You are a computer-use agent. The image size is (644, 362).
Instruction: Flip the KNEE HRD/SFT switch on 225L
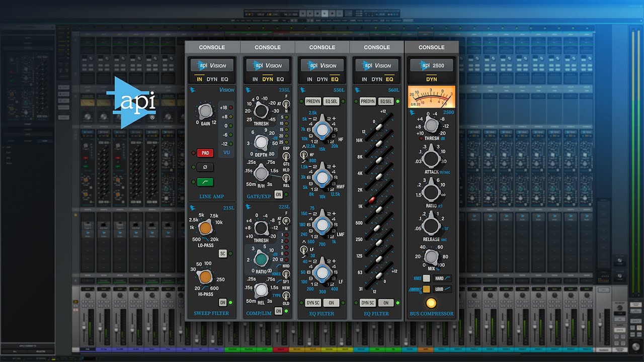coord(287,274)
